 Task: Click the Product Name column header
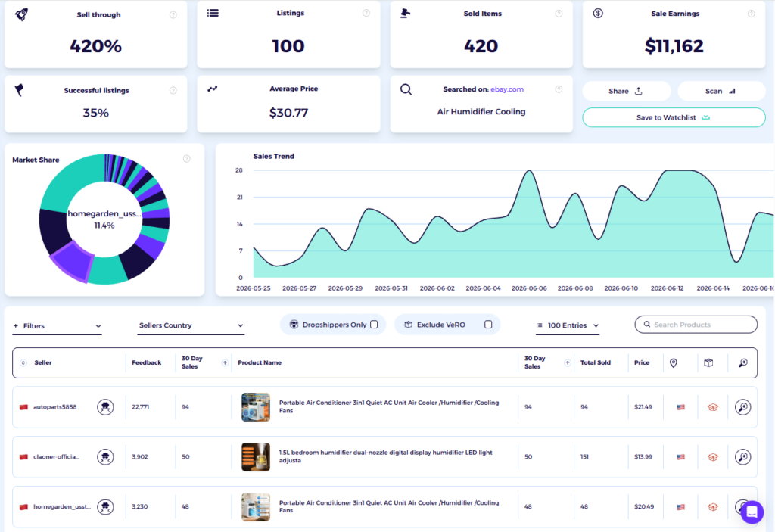click(x=260, y=363)
